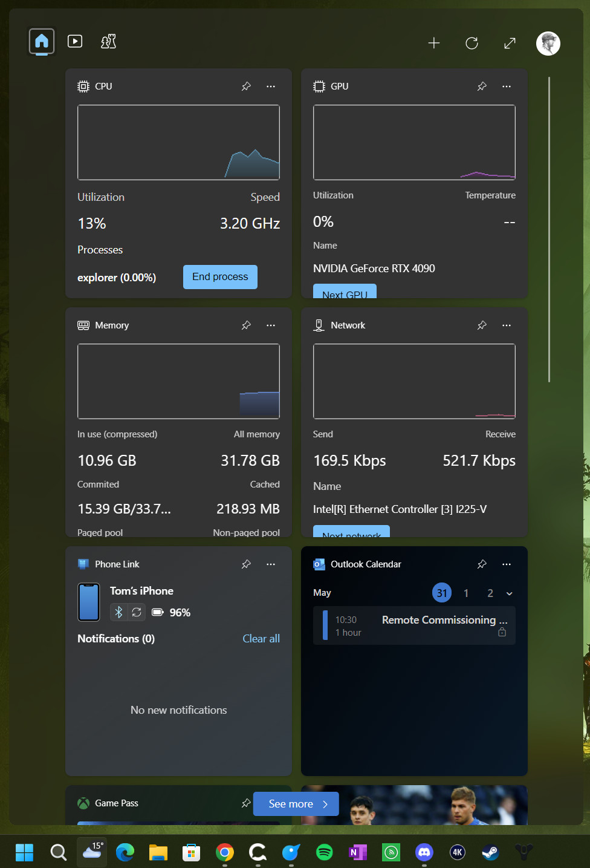Open your profile avatar menu
Image resolution: width=590 pixels, height=868 pixels.
[x=548, y=43]
